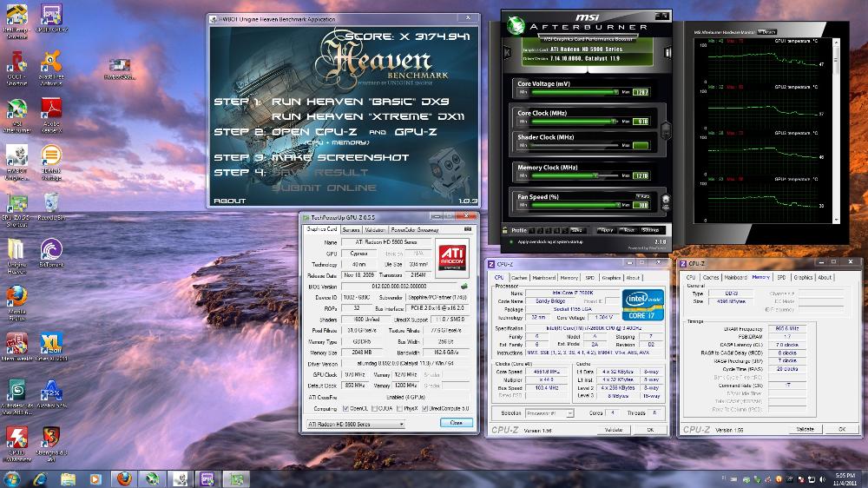Open Alcohol 52% desktop icon
The image size is (868, 488).
51,394
